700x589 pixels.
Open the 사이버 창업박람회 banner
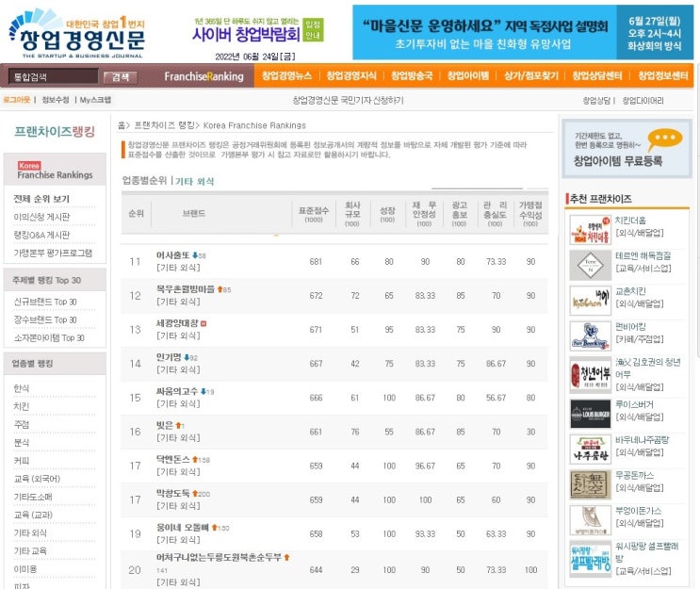point(258,30)
